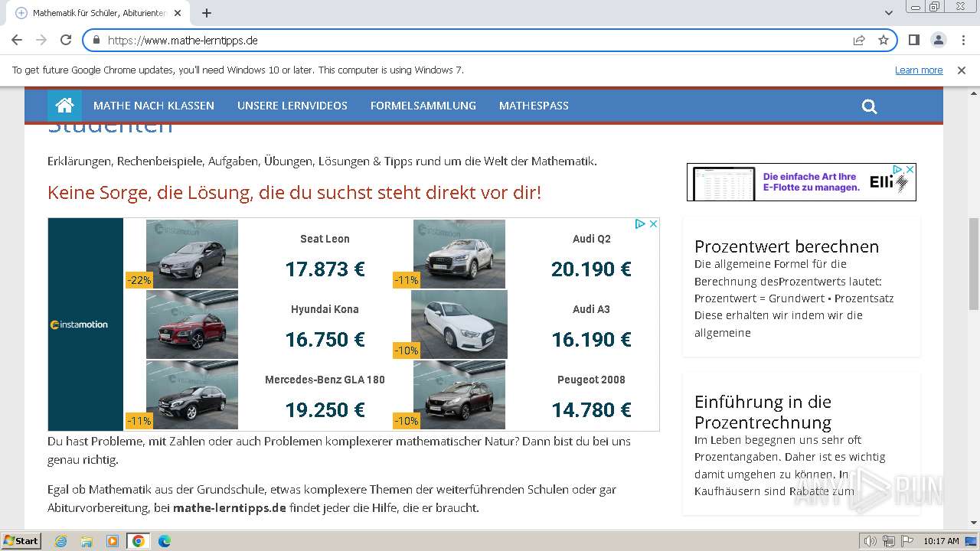980x551 pixels.
Task: Click the Learn more link
Action: pyautogui.click(x=919, y=70)
